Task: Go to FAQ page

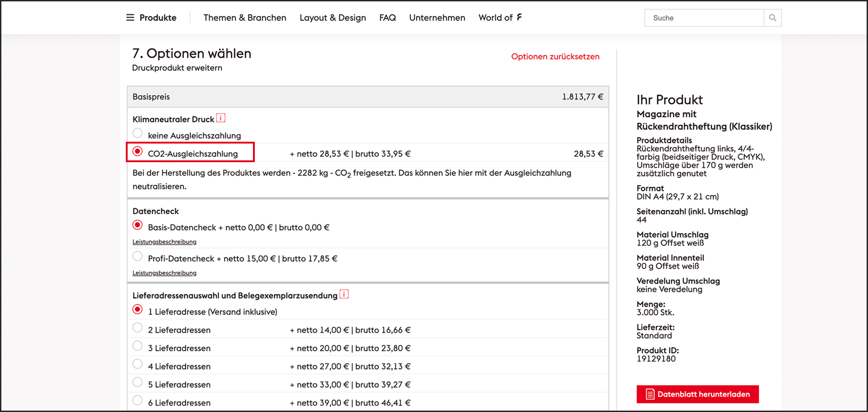Action: pos(387,18)
